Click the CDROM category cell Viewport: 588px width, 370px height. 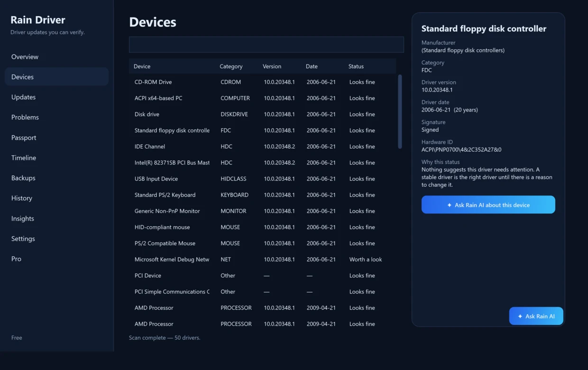(x=230, y=82)
